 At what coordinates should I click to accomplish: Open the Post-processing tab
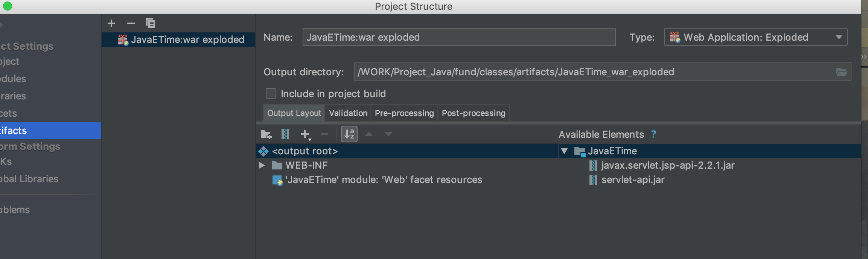click(x=474, y=113)
